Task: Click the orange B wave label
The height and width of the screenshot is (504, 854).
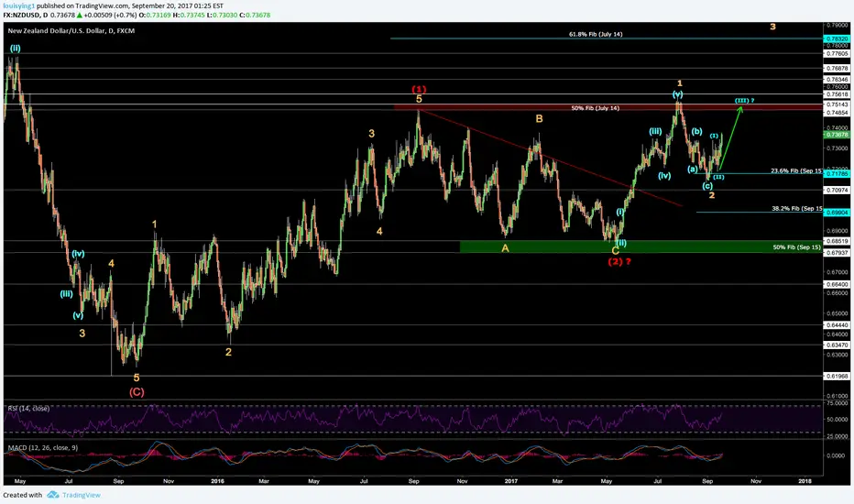Action: 539,119
